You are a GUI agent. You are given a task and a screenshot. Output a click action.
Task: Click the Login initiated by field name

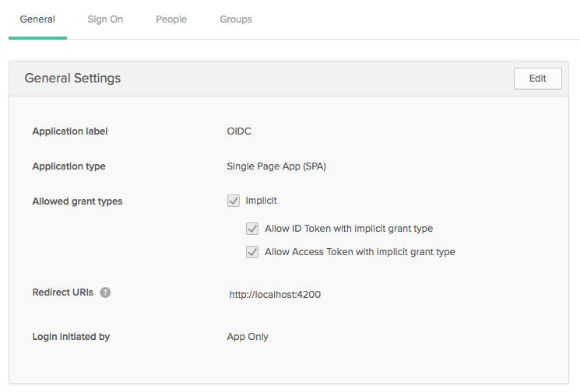pyautogui.click(x=71, y=337)
